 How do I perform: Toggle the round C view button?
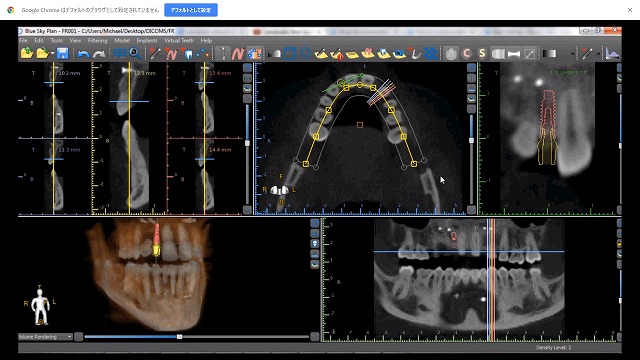(x=467, y=53)
